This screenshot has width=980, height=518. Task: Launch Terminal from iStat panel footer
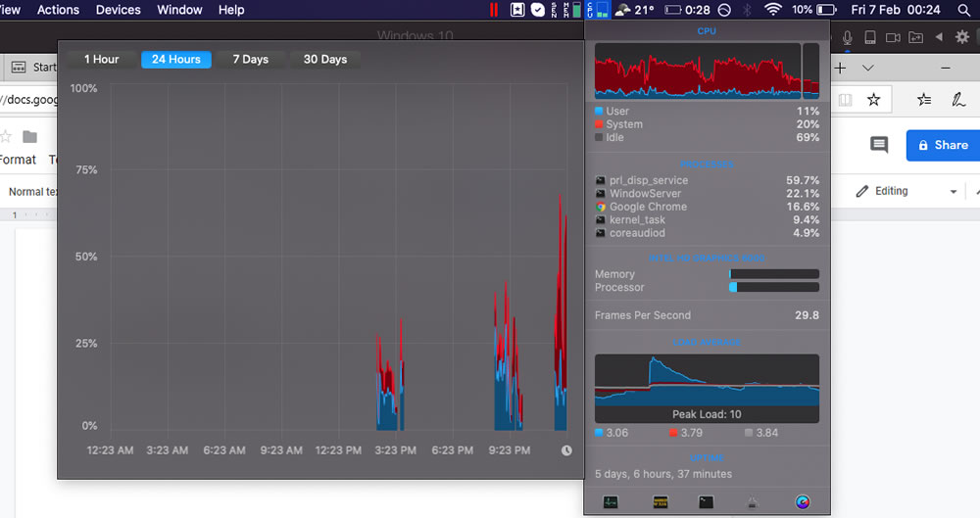(x=707, y=501)
